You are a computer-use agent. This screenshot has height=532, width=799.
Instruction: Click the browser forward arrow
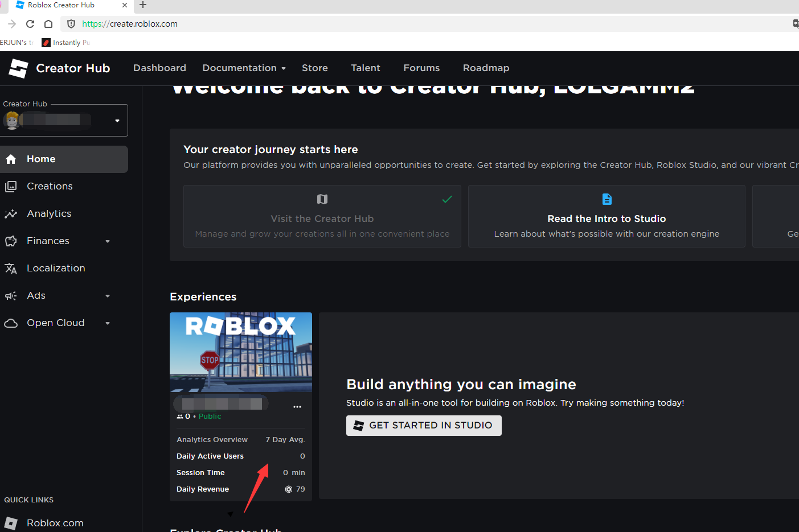coord(12,24)
